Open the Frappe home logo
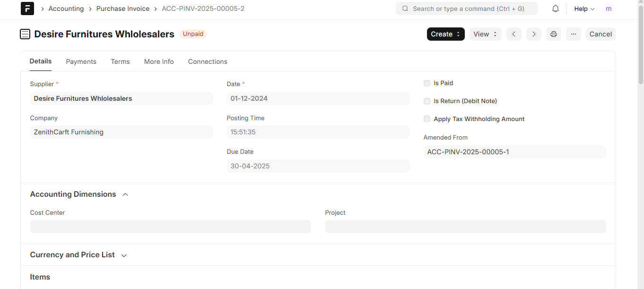 point(27,9)
